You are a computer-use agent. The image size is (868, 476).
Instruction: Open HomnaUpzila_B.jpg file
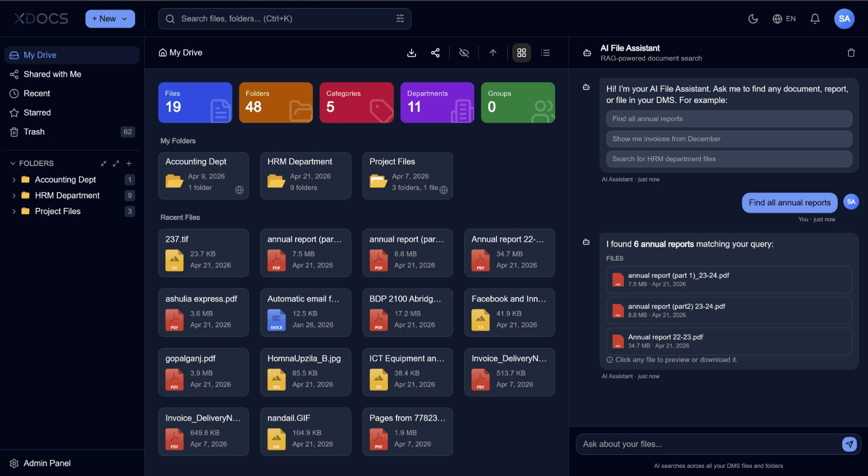click(x=305, y=372)
